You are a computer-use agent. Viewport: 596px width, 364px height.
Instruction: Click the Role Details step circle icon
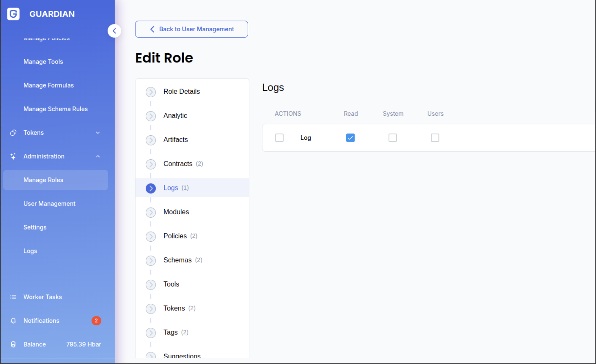point(151,92)
